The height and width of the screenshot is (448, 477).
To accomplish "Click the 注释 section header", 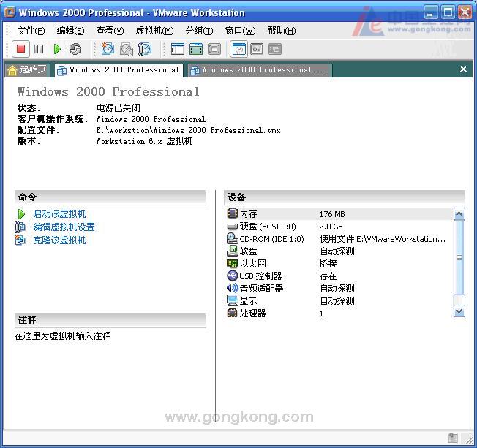I will [x=110, y=320].
